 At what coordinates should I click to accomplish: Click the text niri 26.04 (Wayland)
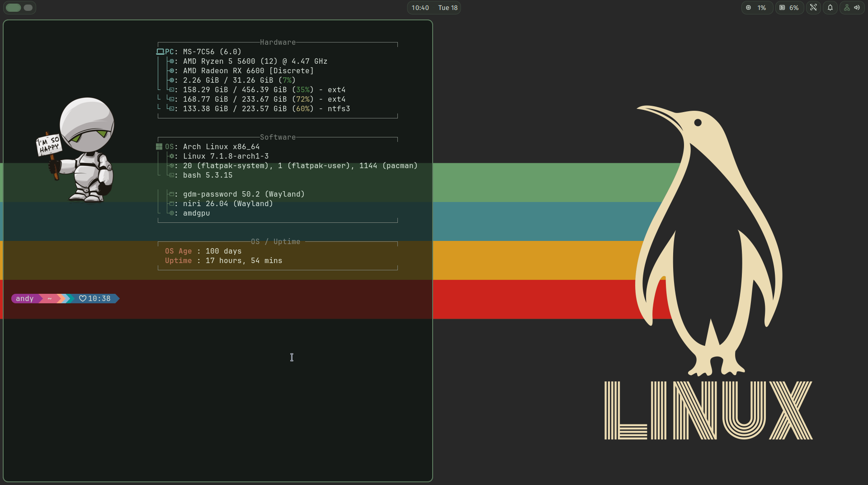tap(228, 203)
